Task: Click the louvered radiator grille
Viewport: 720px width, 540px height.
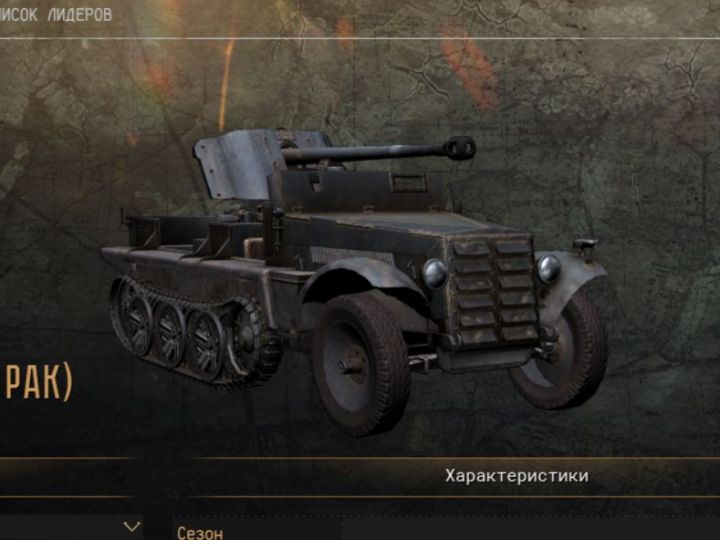Action: (494, 292)
